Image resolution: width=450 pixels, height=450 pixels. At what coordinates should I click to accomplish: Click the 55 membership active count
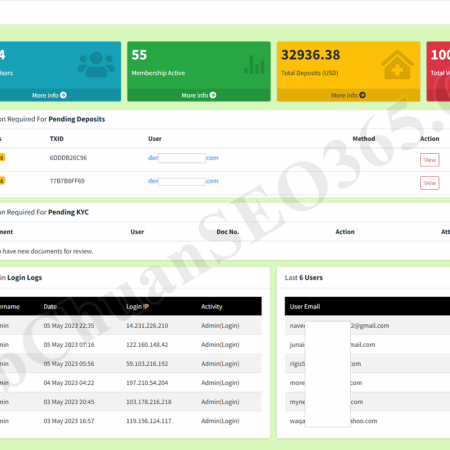point(139,55)
